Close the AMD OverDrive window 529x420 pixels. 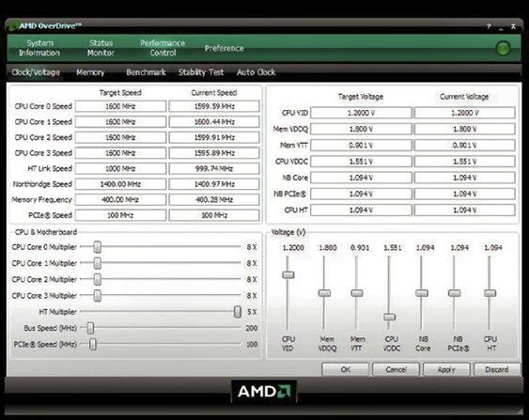513,26
